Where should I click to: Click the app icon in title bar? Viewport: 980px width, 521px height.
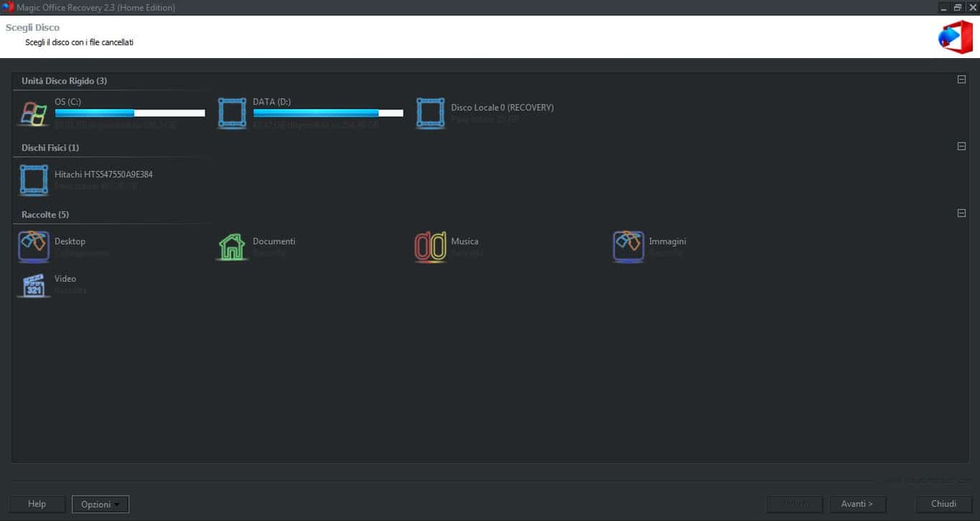coord(8,8)
